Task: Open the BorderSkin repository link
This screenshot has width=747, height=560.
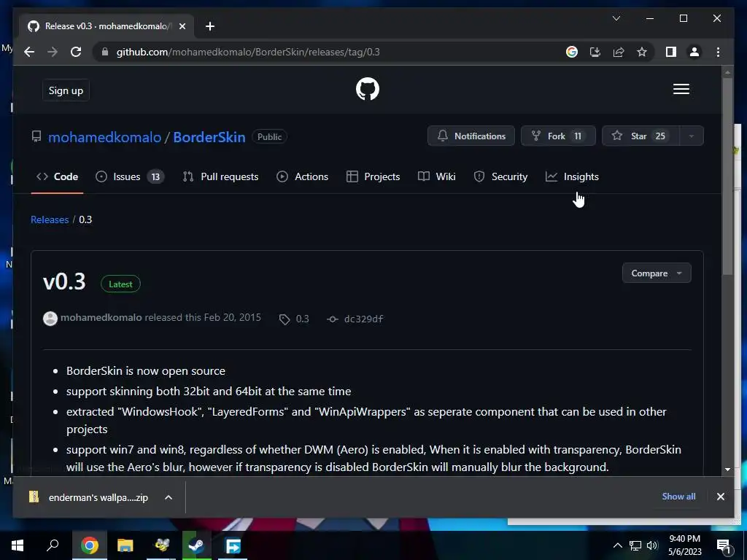Action: click(x=209, y=137)
